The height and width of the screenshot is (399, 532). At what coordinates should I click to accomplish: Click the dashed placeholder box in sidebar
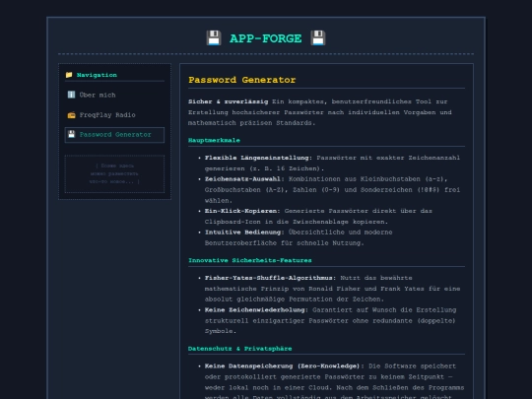[x=114, y=174]
